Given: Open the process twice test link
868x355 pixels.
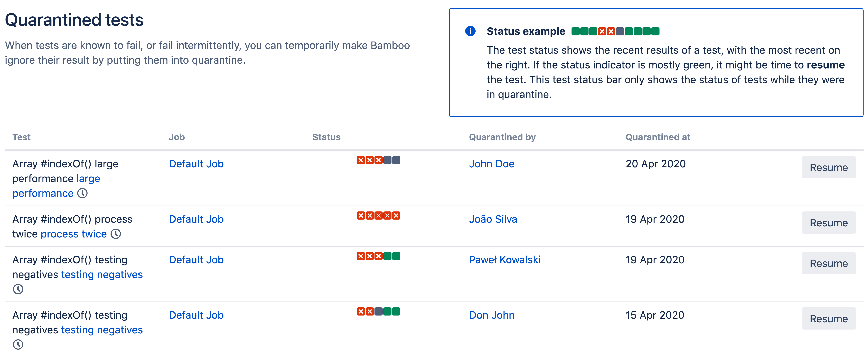Looking at the screenshot, I should [73, 234].
